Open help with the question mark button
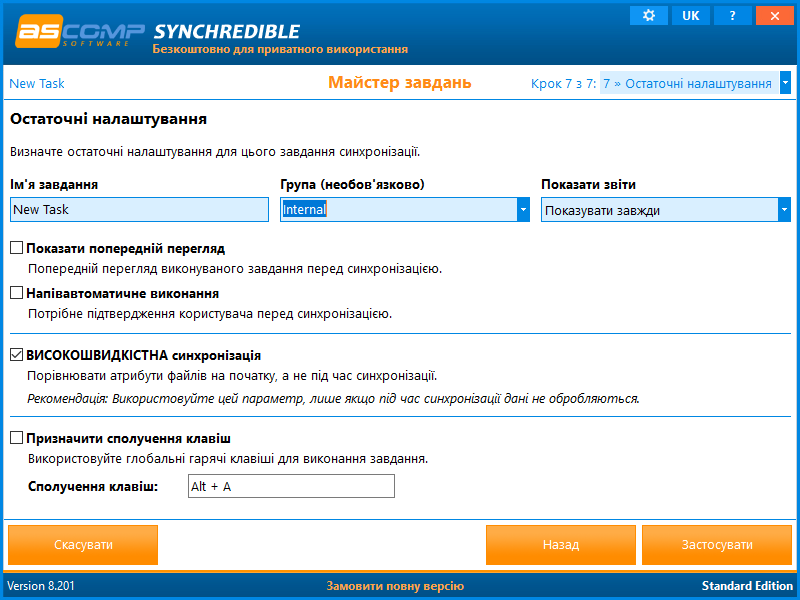Image resolution: width=800 pixels, height=600 pixels. [732, 15]
